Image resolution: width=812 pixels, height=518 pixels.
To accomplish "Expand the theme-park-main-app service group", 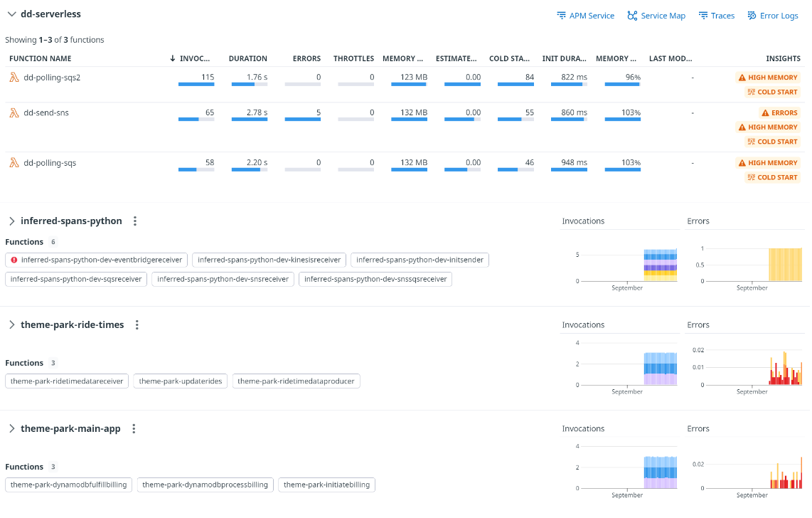I will tap(11, 429).
